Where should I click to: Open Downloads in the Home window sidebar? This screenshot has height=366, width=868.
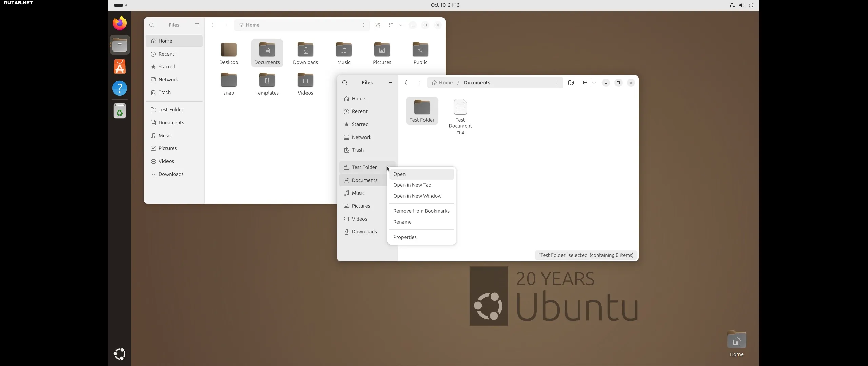point(174,174)
